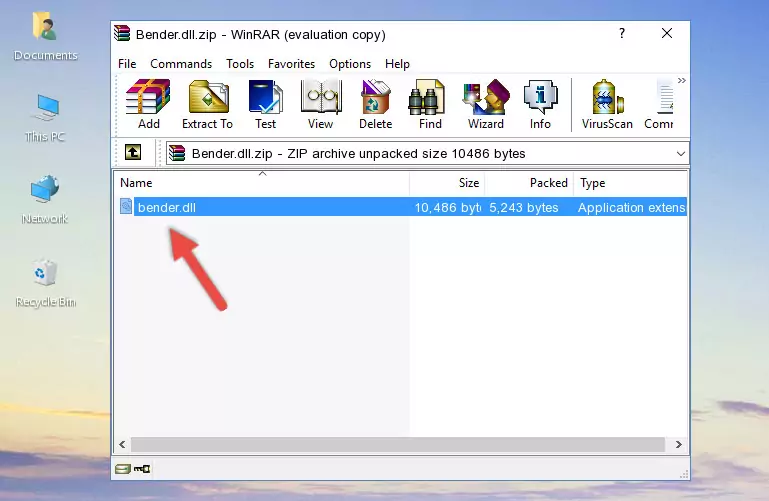The width and height of the screenshot is (769, 501).
Task: Click the disk drive status icon
Action: click(123, 469)
